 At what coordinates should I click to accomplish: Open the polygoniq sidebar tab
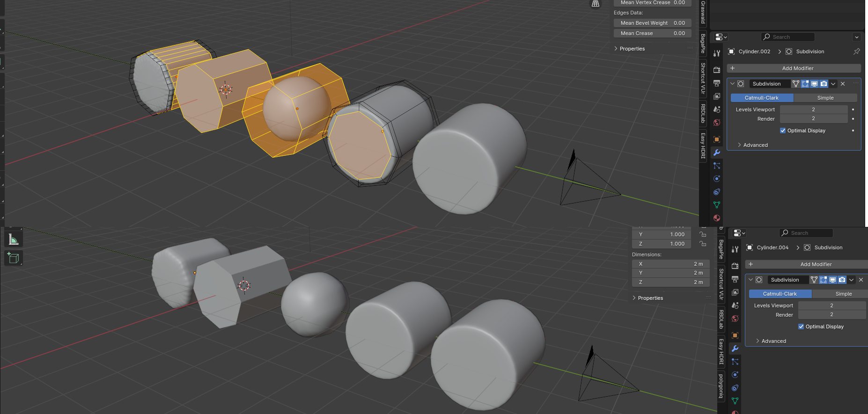pyautogui.click(x=721, y=386)
